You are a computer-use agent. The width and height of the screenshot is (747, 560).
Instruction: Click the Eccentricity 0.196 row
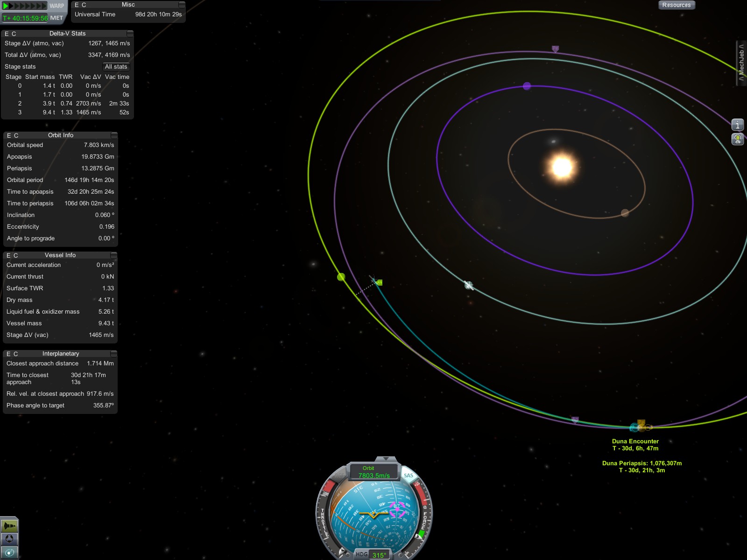[x=61, y=227]
